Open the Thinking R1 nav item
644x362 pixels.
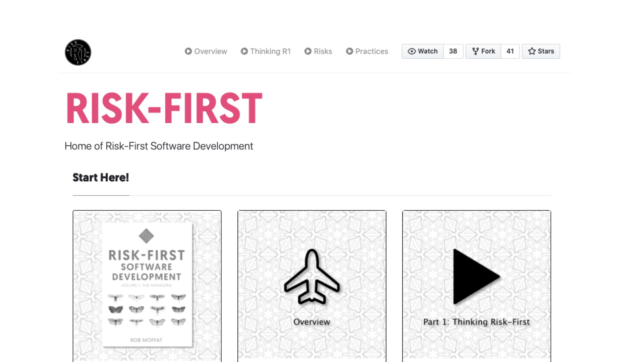(266, 51)
